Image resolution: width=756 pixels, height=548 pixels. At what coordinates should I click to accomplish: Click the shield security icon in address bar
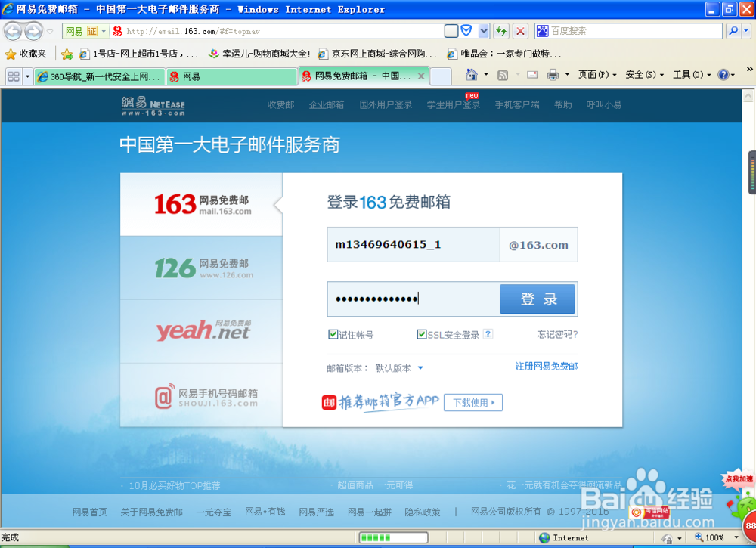point(466,31)
